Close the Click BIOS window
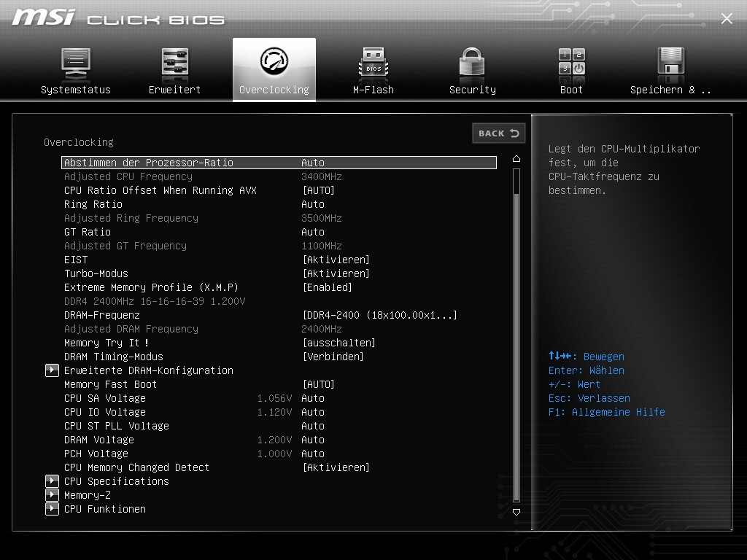Image resolution: width=747 pixels, height=560 pixels. 727,18
